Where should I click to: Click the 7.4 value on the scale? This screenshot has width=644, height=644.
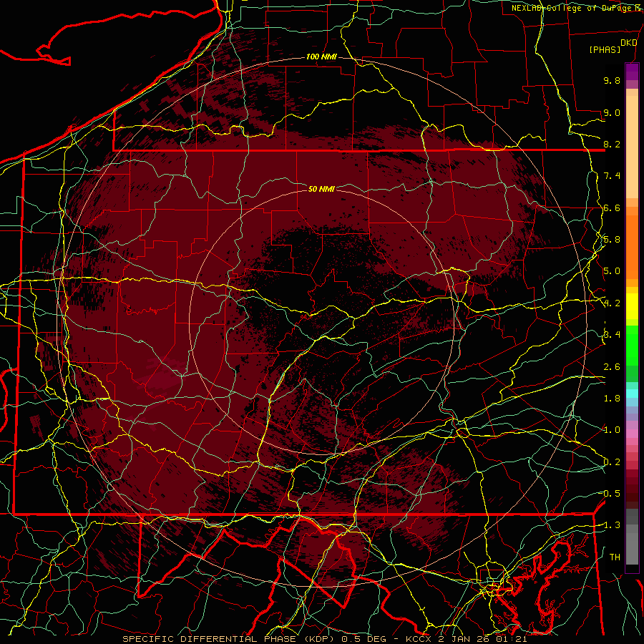click(612, 176)
